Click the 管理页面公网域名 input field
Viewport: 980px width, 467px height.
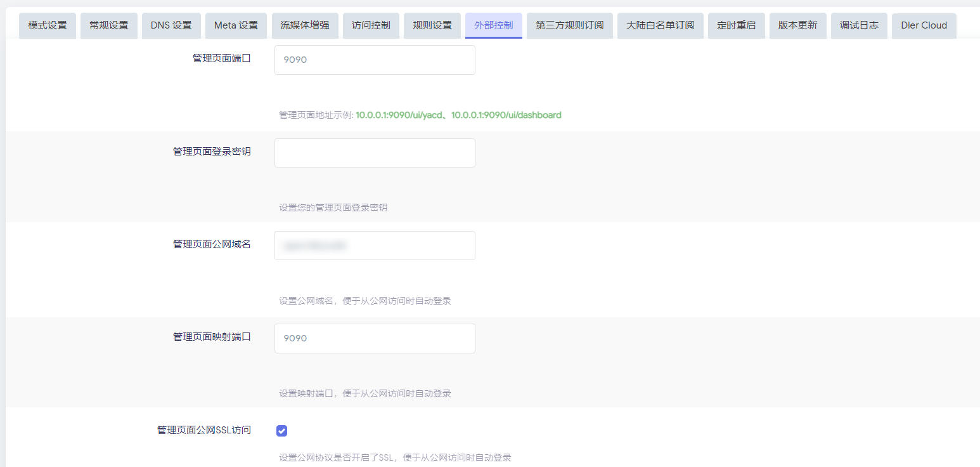[374, 246]
